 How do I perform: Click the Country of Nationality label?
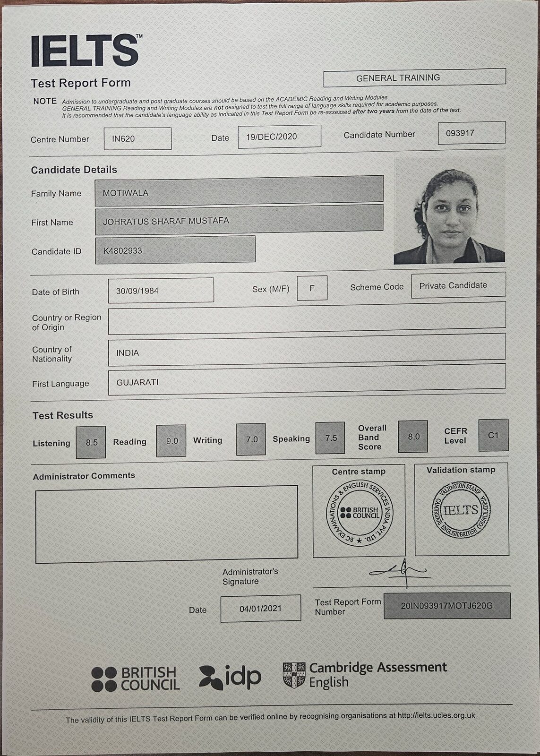tap(52, 354)
